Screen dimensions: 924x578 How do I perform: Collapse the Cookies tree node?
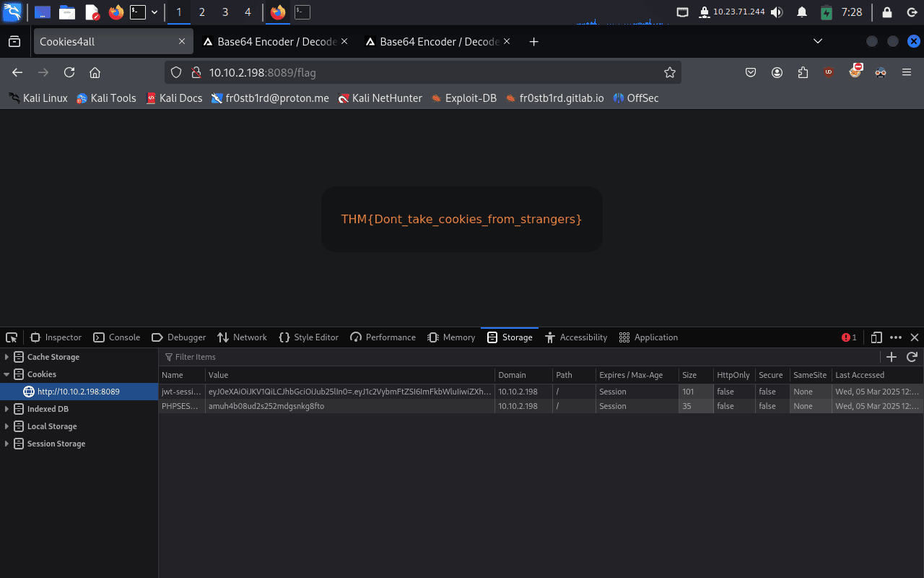pyautogui.click(x=7, y=374)
